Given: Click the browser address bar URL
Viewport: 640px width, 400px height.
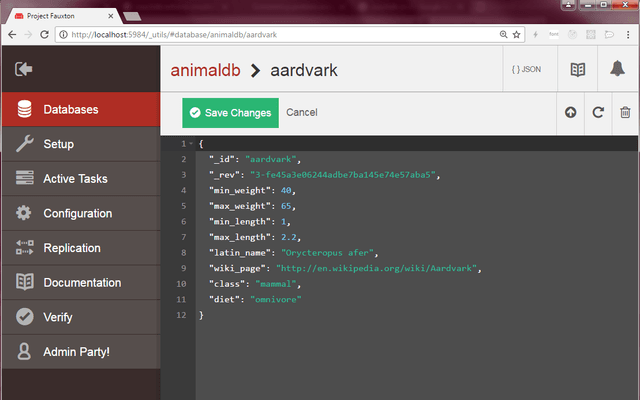Looking at the screenshot, I should click(174, 35).
